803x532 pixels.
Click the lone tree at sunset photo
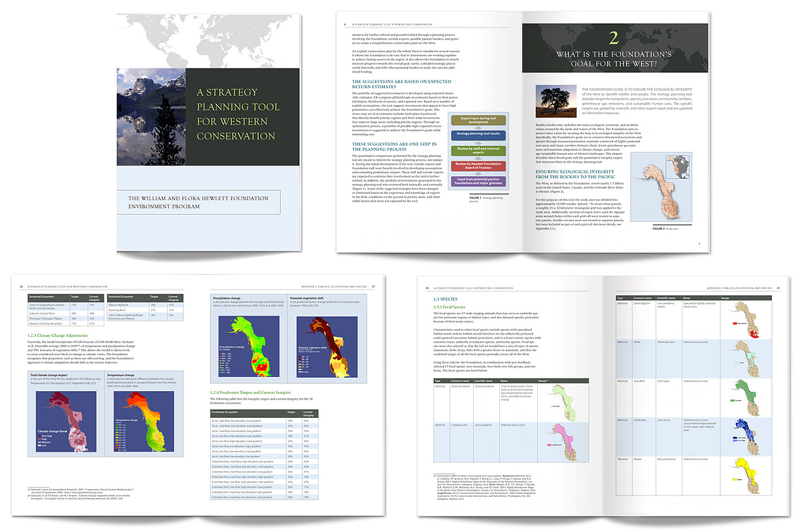point(556,101)
